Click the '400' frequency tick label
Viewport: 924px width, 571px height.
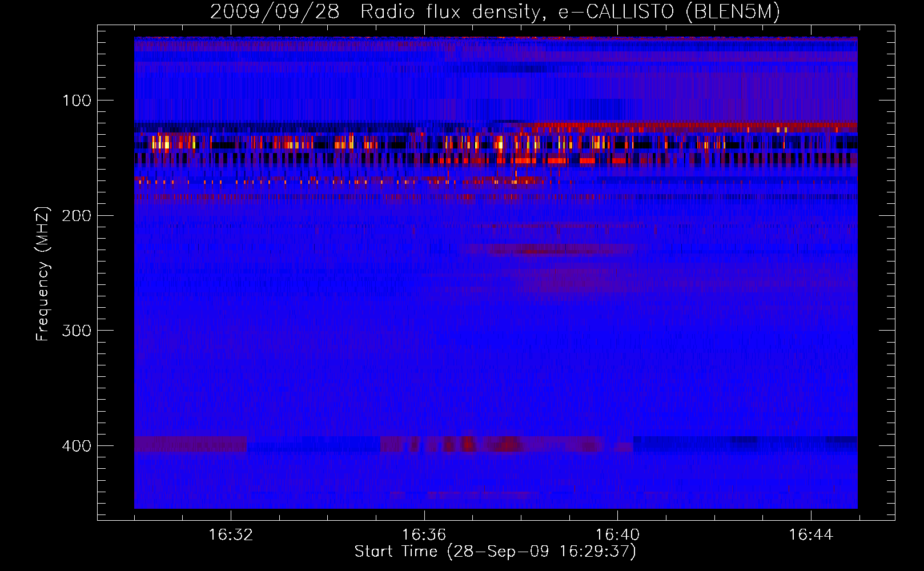pyautogui.click(x=77, y=446)
